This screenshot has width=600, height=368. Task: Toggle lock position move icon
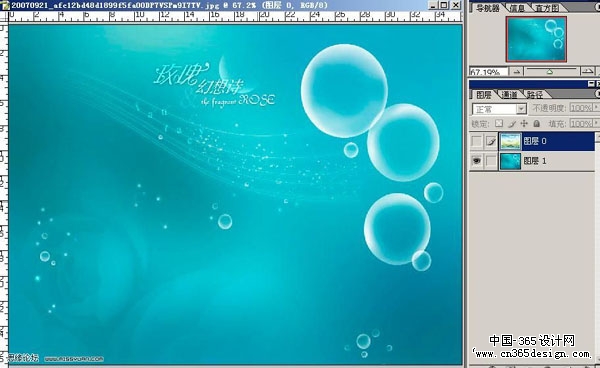click(524, 124)
